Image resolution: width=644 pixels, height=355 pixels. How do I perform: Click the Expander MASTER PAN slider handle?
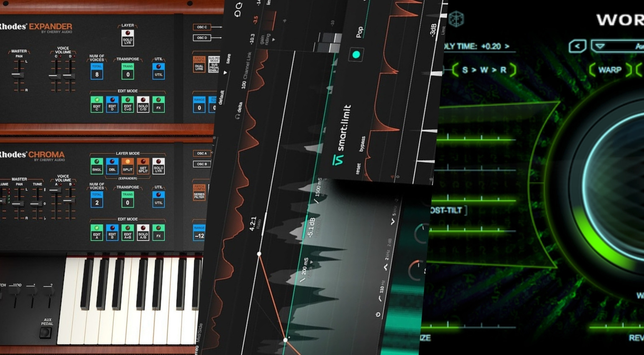[18, 75]
